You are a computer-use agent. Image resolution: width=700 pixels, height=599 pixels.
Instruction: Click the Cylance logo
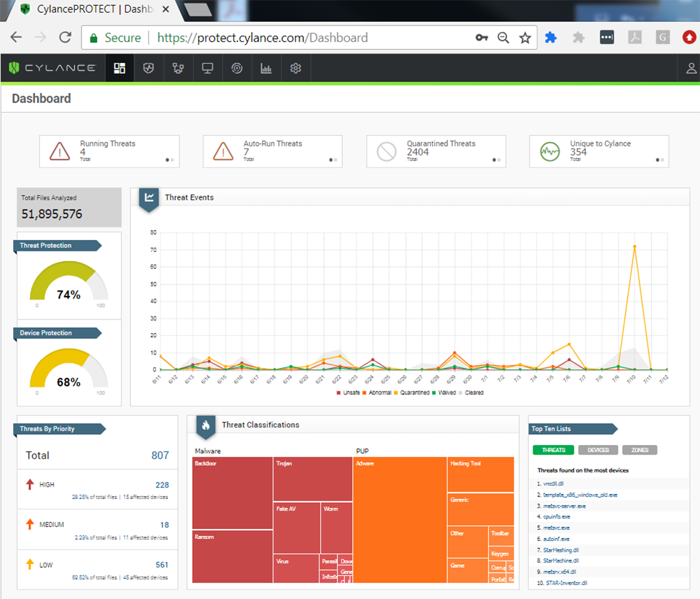[52, 68]
